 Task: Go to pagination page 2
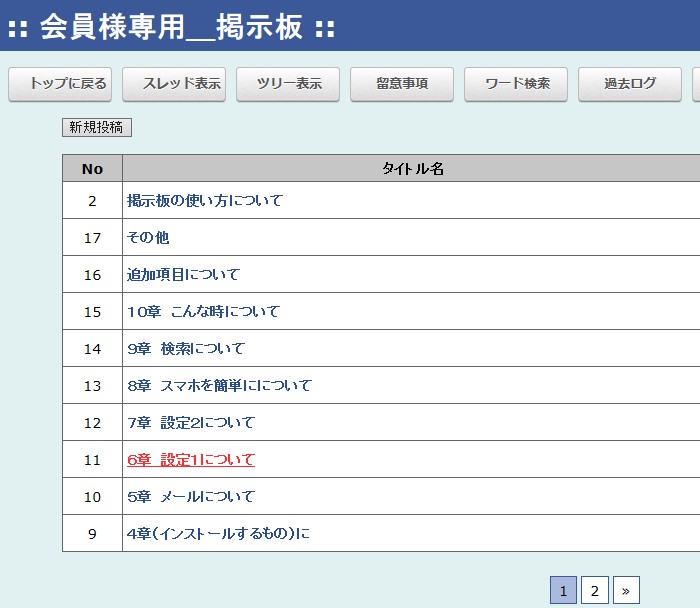595,591
